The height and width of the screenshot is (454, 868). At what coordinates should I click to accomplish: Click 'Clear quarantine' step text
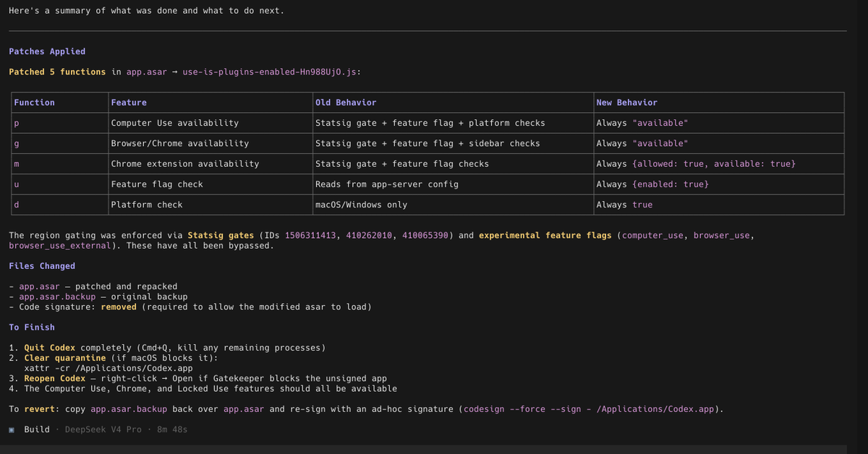65,358
